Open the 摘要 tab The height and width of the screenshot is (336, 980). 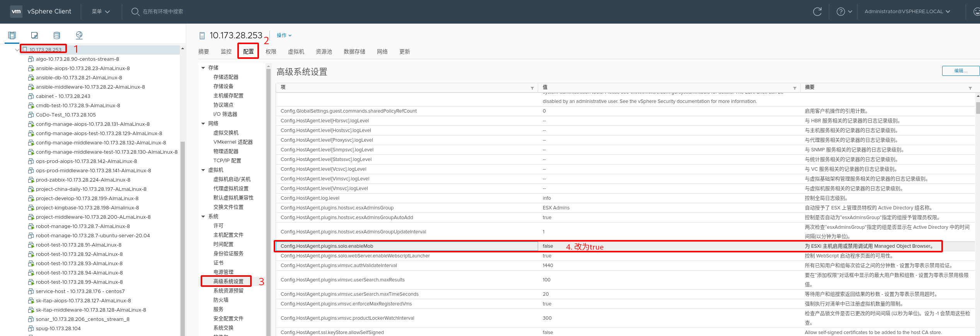pos(204,51)
